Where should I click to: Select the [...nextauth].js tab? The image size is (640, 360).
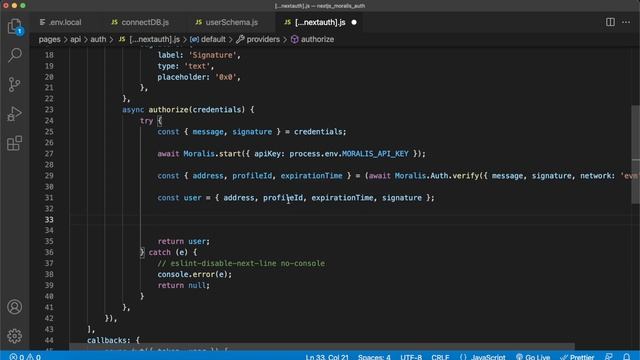coord(320,22)
